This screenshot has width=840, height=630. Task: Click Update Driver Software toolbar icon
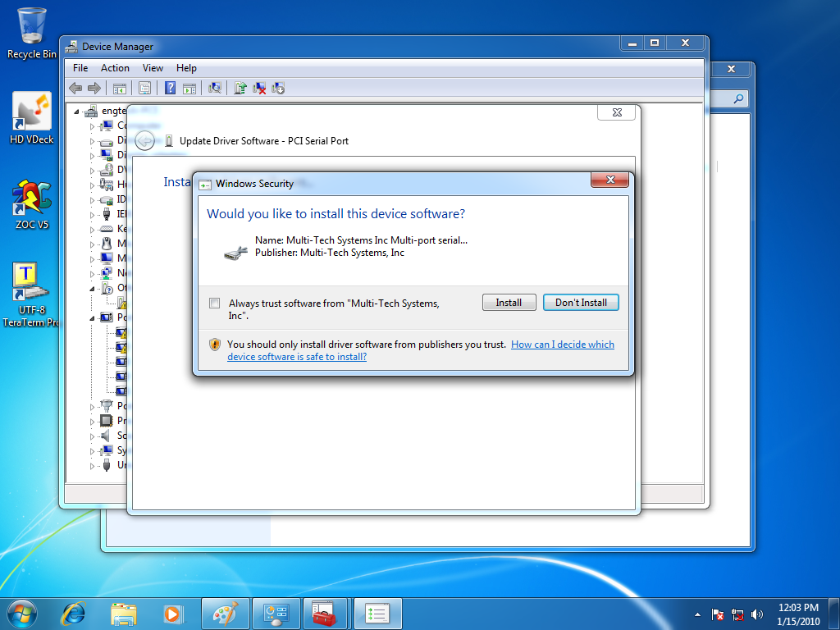pos(240,88)
